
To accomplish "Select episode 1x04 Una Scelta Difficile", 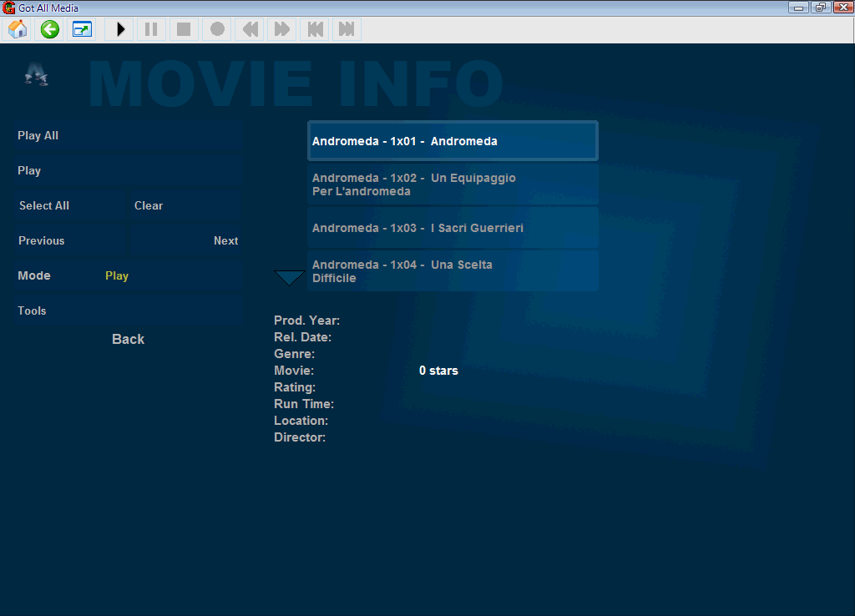I will 453,271.
